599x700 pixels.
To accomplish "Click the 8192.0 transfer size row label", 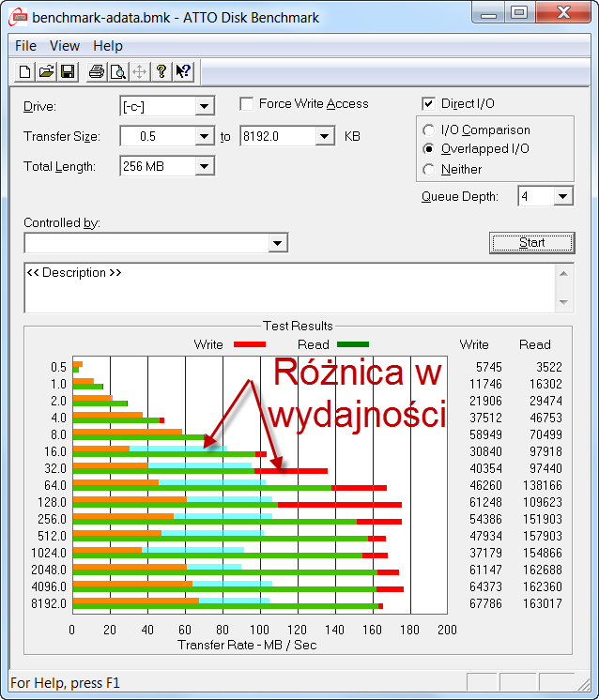I will pos(49,603).
